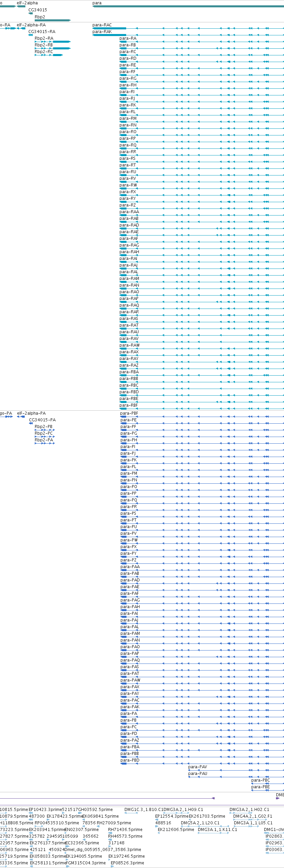
Task: Select the para-PAU protein label
Action: click(198, 774)
